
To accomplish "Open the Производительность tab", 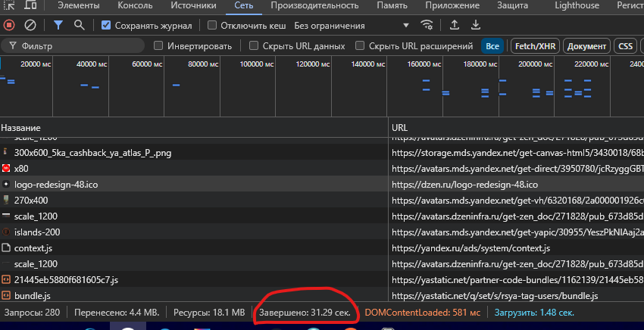I will tap(314, 5).
